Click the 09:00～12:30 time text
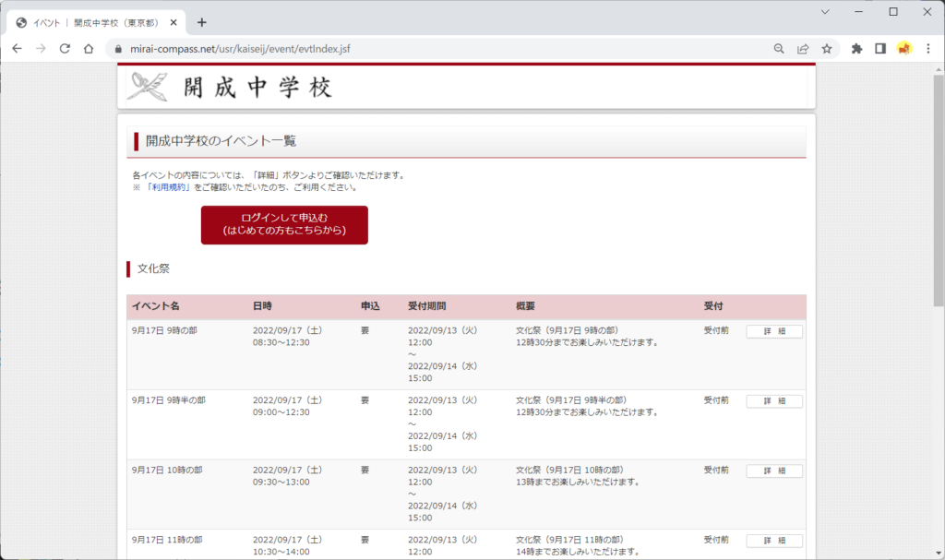This screenshot has width=945, height=560. tap(281, 412)
